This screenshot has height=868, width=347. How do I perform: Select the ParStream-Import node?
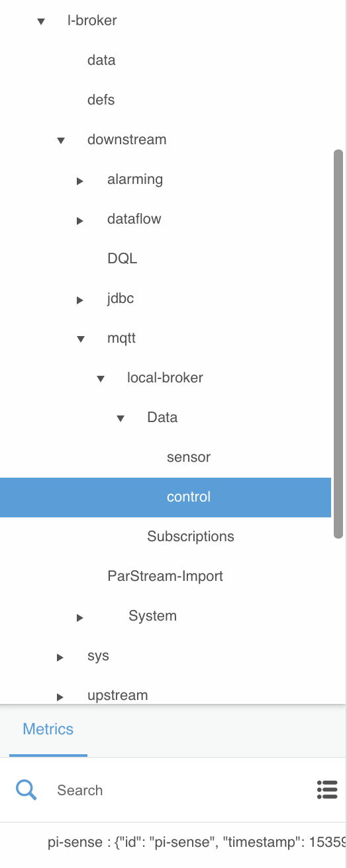[165, 576]
